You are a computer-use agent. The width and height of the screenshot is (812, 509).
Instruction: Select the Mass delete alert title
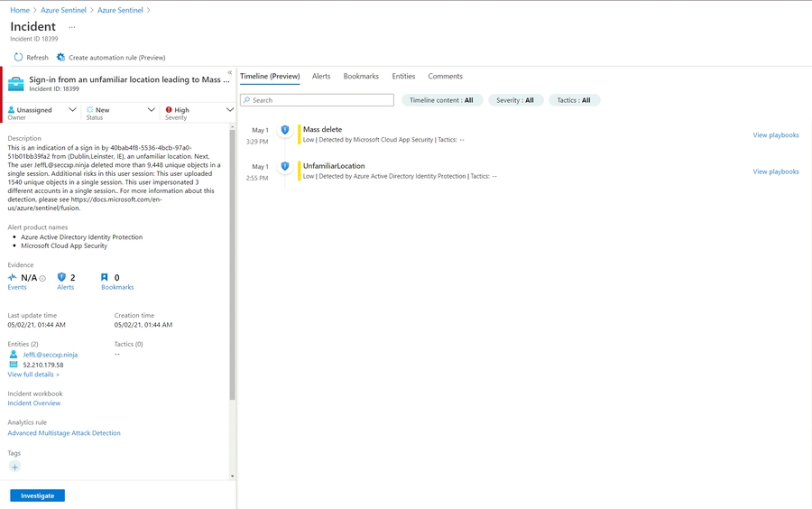(323, 129)
